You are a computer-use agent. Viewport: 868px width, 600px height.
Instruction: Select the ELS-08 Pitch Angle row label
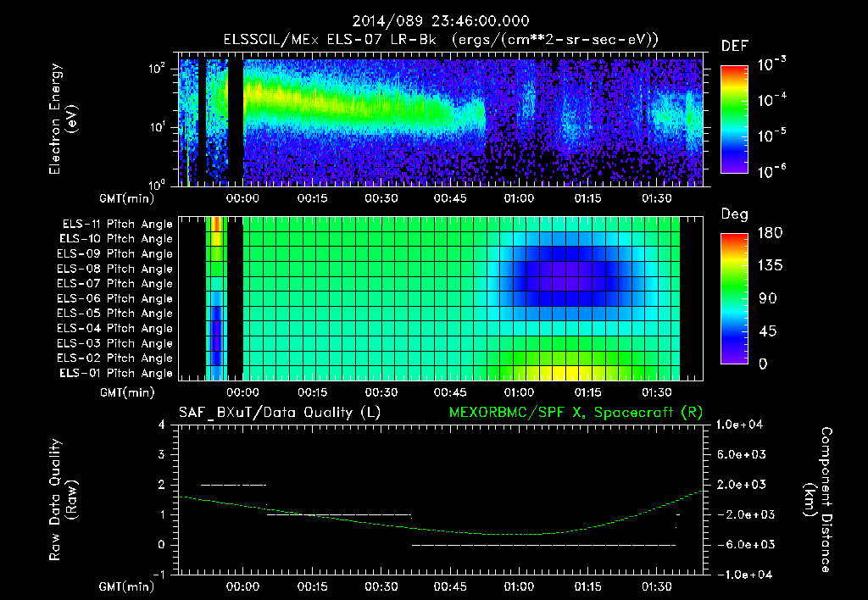[115, 269]
